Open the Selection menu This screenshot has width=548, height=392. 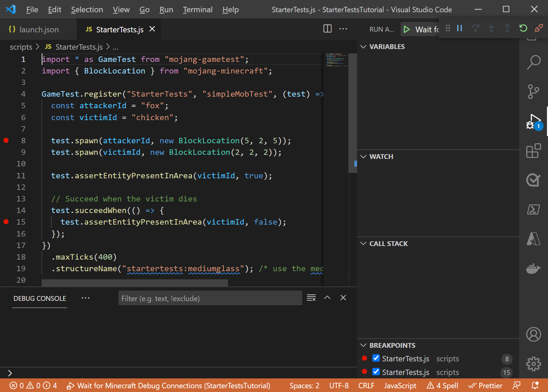tap(87, 10)
